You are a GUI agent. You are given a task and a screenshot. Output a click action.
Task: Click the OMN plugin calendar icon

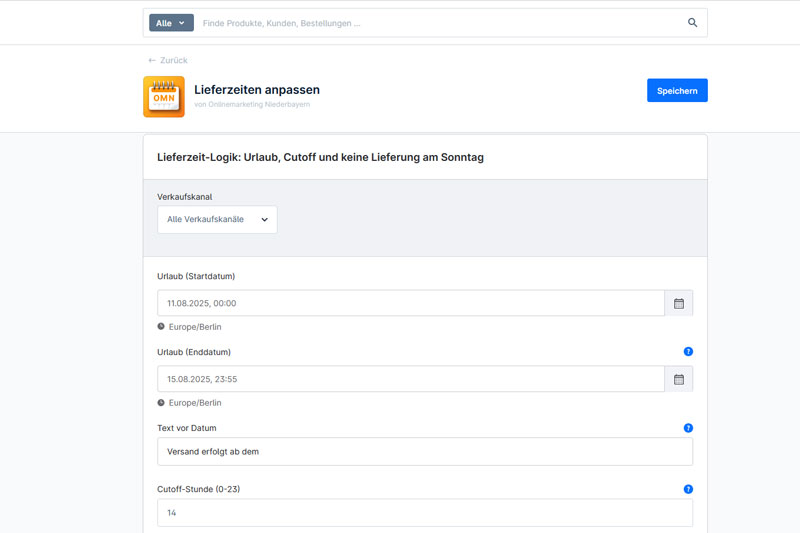pyautogui.click(x=164, y=97)
